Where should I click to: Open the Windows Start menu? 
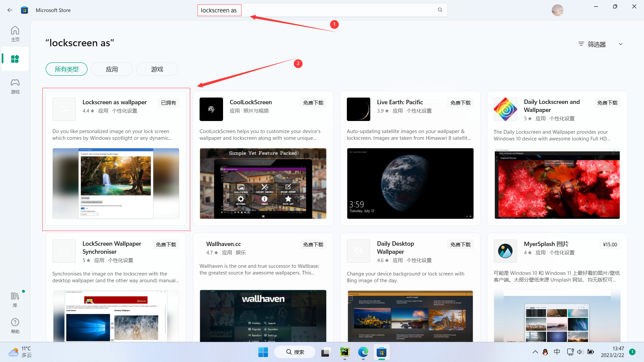coord(263,352)
